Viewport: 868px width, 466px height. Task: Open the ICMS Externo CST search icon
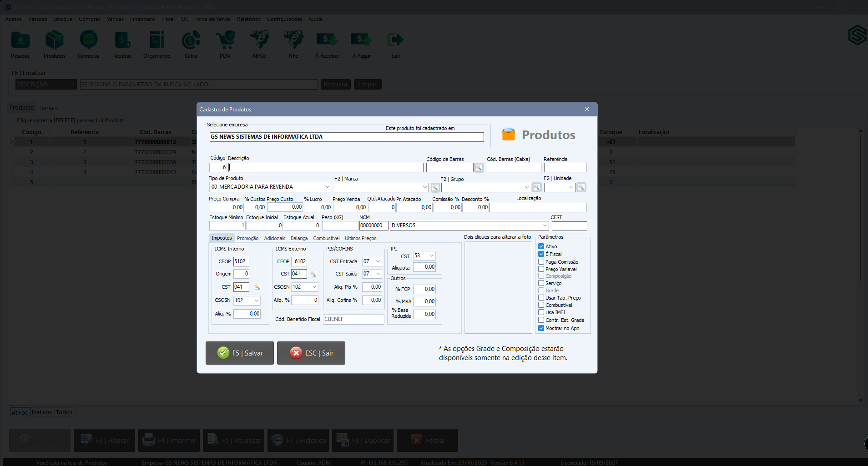pyautogui.click(x=313, y=274)
